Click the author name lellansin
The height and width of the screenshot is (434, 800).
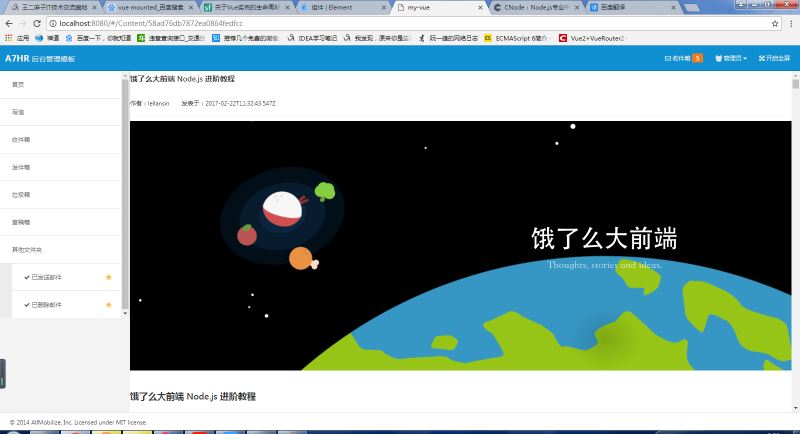pos(158,104)
